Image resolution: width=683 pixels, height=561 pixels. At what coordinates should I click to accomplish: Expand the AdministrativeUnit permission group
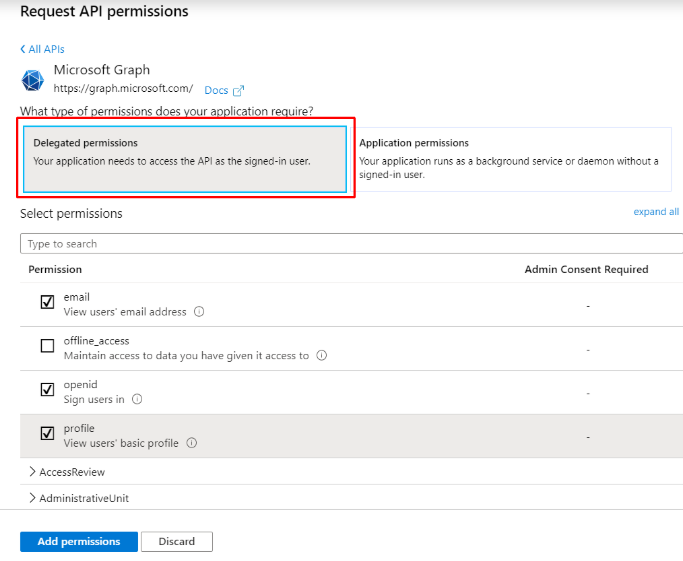pyautogui.click(x=33, y=498)
